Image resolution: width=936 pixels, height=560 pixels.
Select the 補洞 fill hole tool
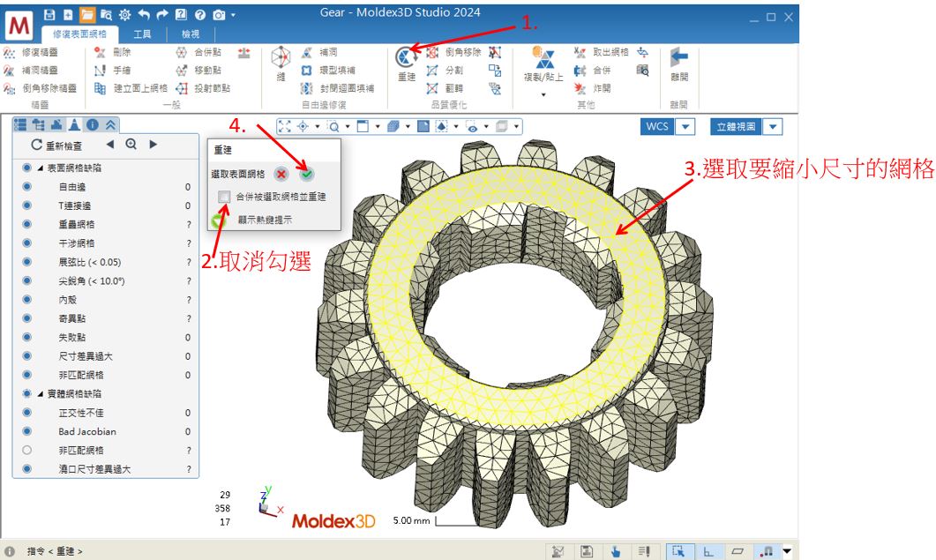point(320,53)
